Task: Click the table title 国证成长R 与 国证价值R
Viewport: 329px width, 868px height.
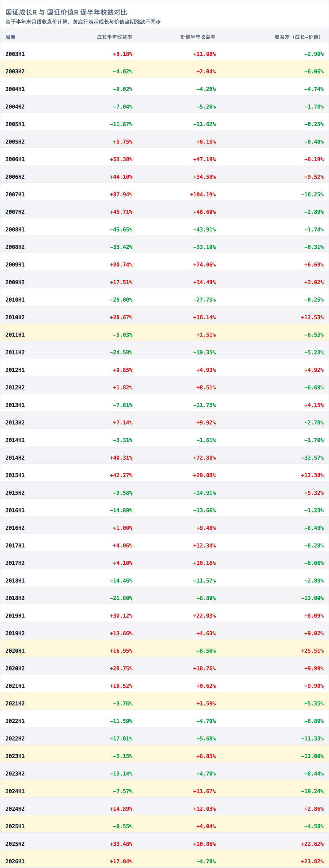Action: (42, 12)
